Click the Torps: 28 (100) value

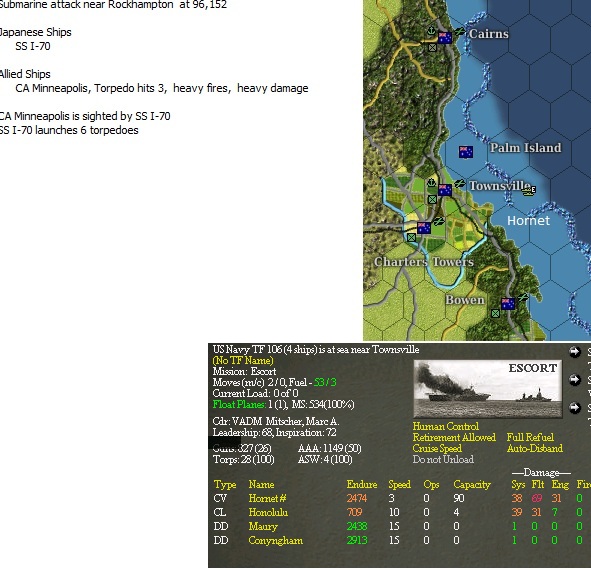pyautogui.click(x=243, y=460)
